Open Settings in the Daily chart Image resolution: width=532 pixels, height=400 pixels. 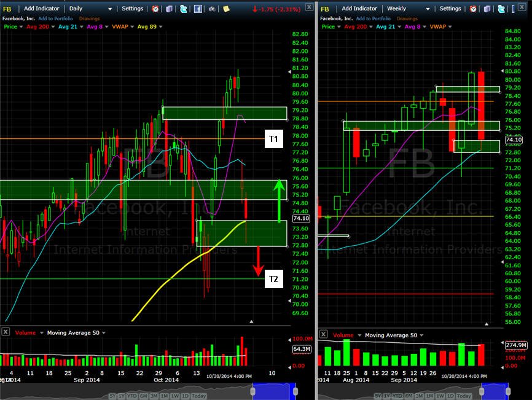[x=132, y=9]
